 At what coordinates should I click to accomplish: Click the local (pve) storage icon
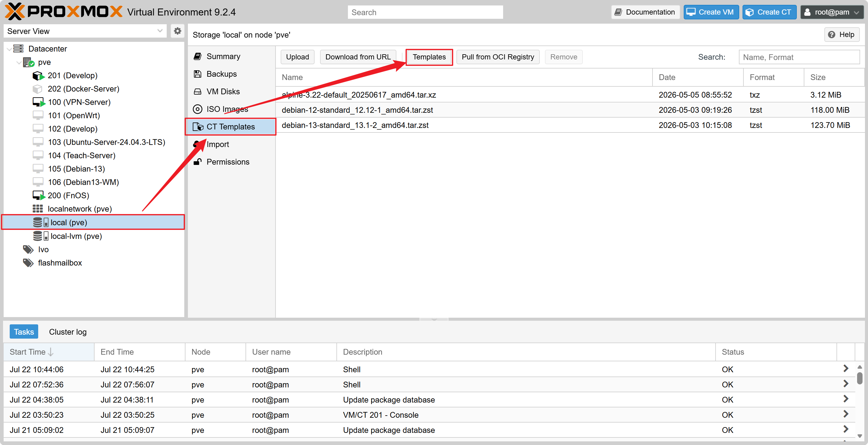(41, 222)
